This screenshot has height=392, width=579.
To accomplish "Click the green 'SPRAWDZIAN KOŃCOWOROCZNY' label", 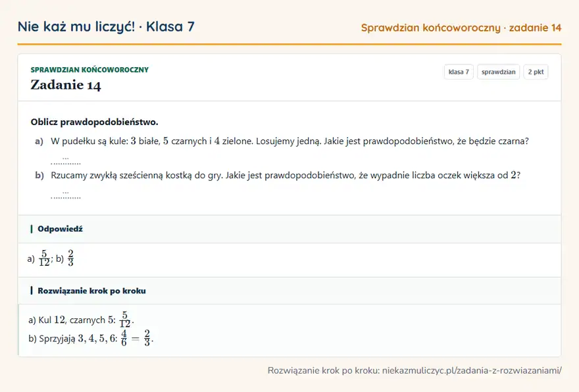I will tap(89, 70).
